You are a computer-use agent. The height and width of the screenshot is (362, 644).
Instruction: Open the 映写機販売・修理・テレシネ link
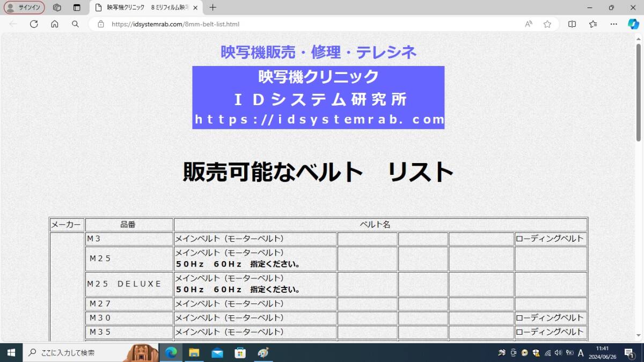pyautogui.click(x=319, y=52)
